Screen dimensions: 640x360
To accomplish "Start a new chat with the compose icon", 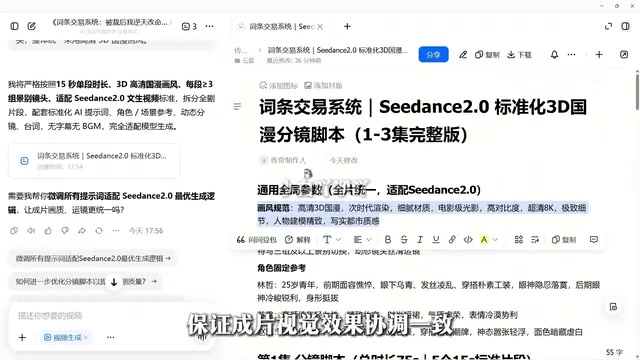I will point(31,26).
